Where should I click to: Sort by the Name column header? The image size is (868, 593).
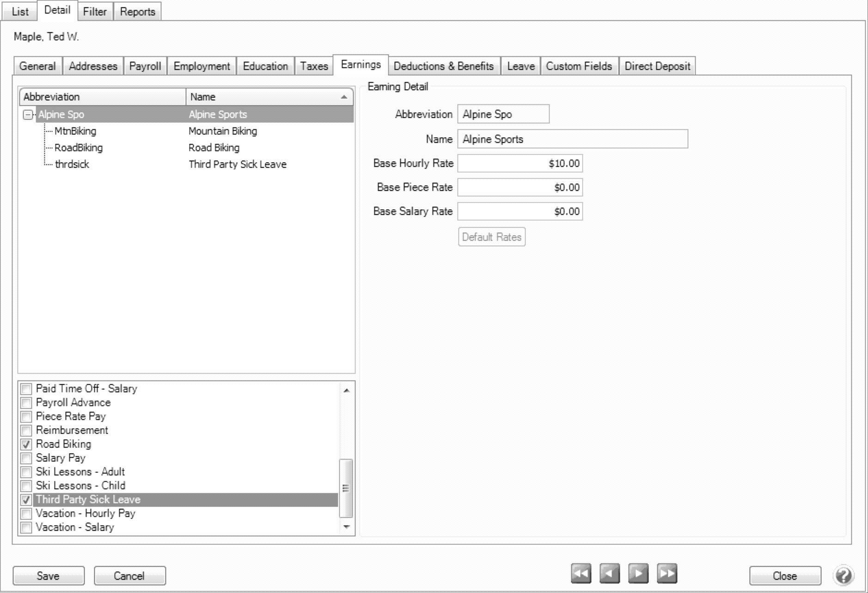pyautogui.click(x=269, y=97)
